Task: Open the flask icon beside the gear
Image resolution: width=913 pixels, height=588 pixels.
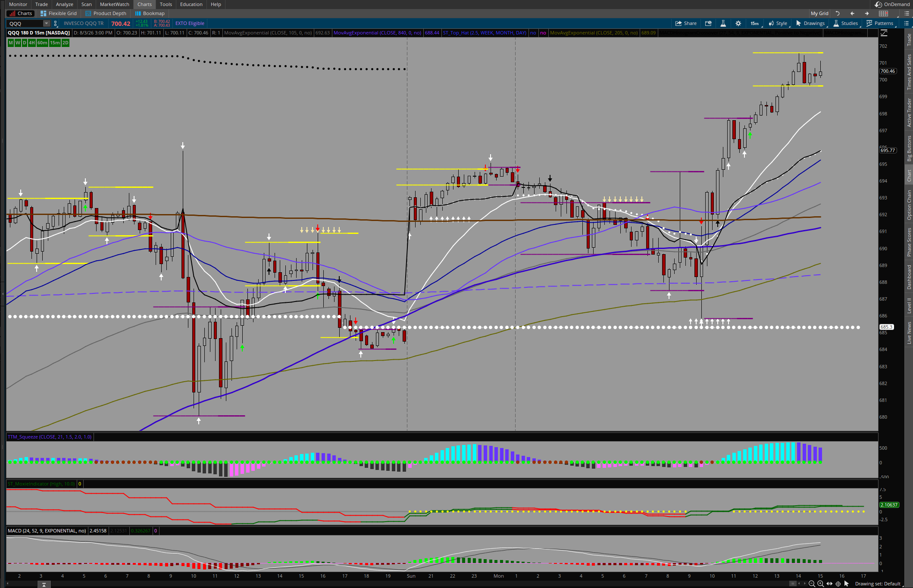Action: pos(723,23)
